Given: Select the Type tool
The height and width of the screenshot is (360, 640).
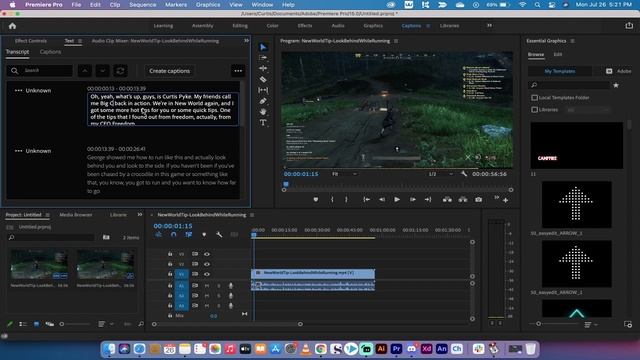Looking at the screenshot, I should 263,122.
